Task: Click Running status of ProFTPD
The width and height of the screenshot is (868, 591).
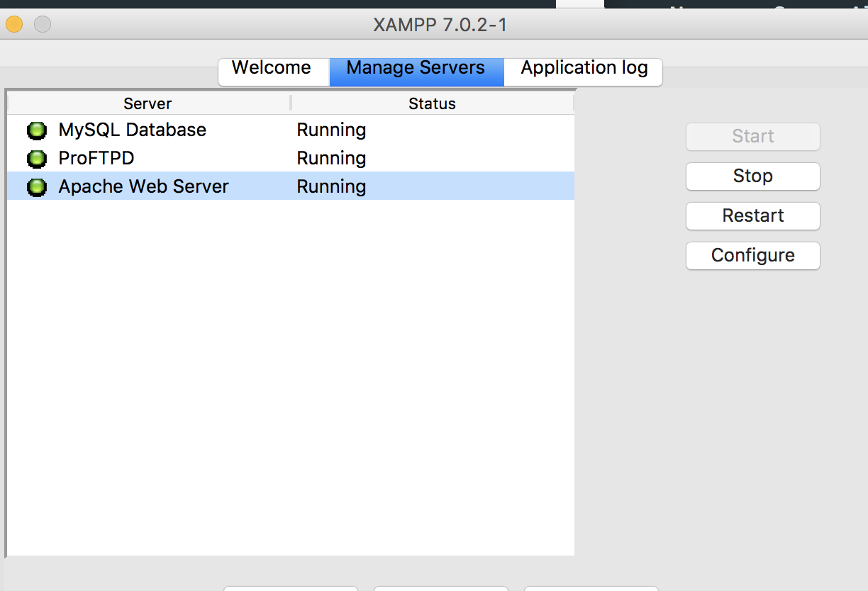Action: point(331,159)
